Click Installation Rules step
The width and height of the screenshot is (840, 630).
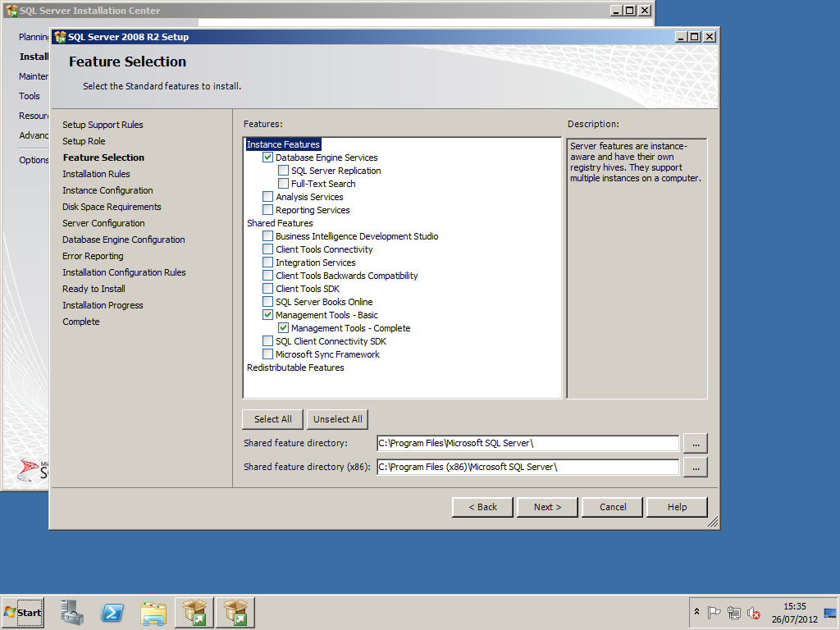[96, 174]
